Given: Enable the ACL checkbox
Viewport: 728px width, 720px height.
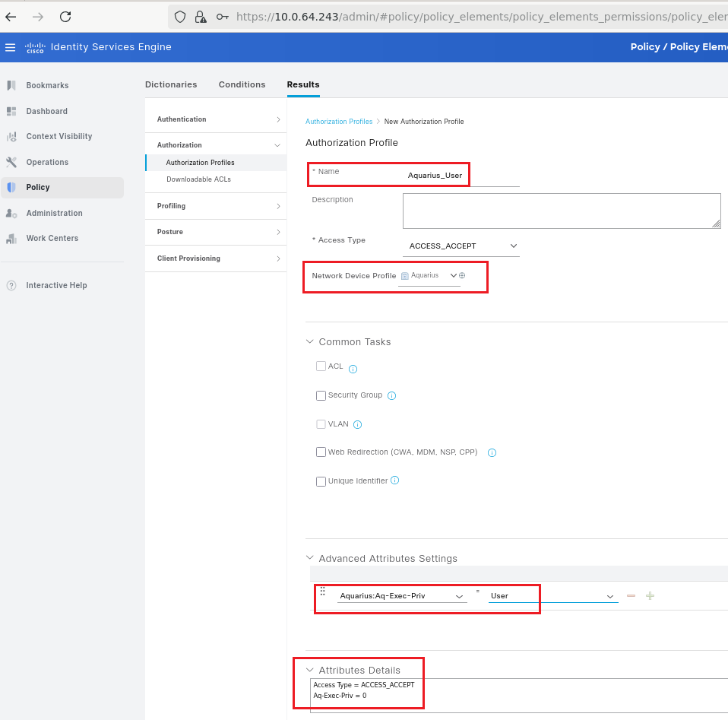Looking at the screenshot, I should [x=321, y=366].
